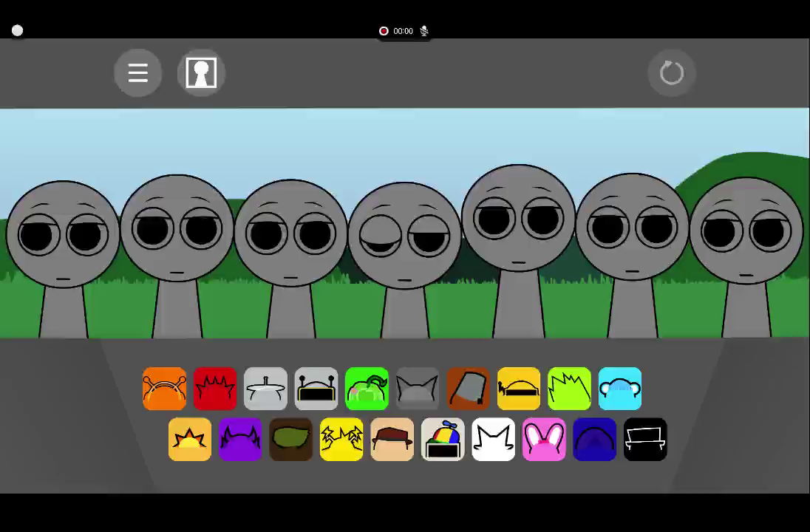Click the keyhole portrait button

pos(201,73)
